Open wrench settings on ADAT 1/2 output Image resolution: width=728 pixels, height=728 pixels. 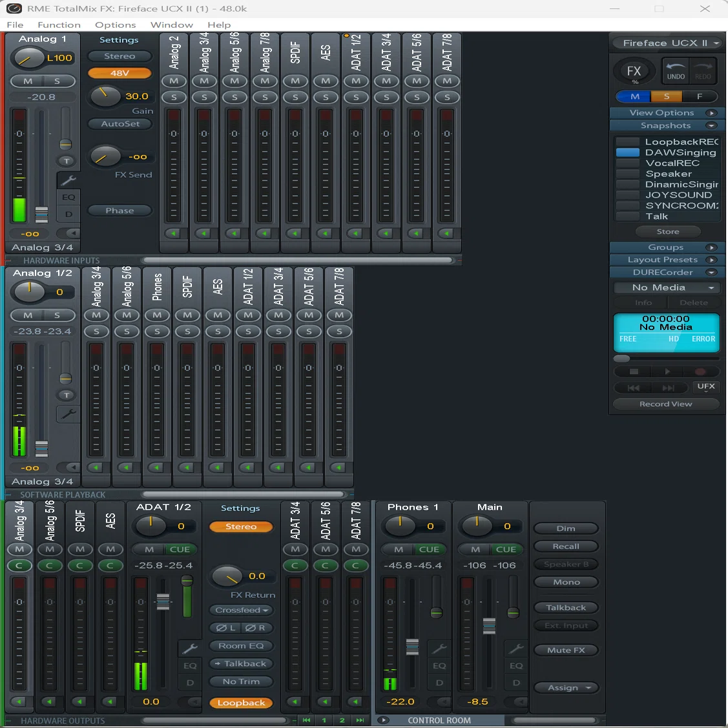tap(189, 648)
